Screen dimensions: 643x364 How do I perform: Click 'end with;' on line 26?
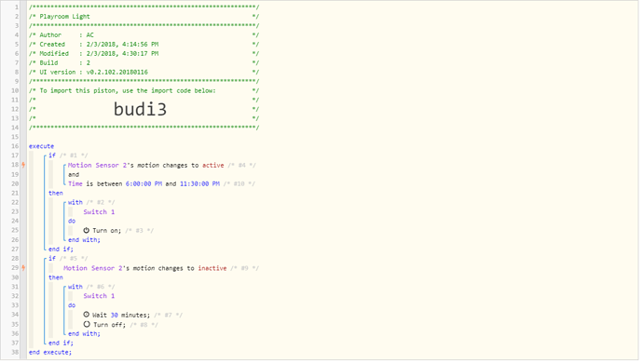84,240
